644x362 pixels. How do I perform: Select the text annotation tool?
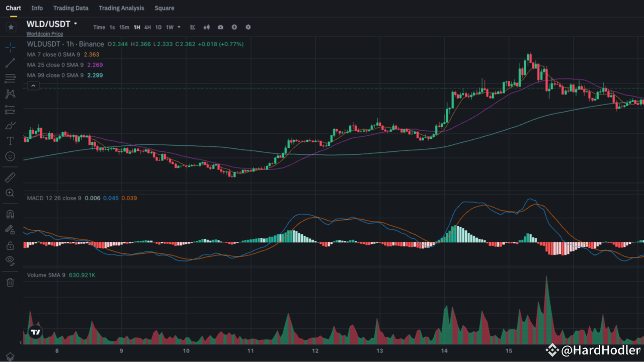[x=10, y=141]
